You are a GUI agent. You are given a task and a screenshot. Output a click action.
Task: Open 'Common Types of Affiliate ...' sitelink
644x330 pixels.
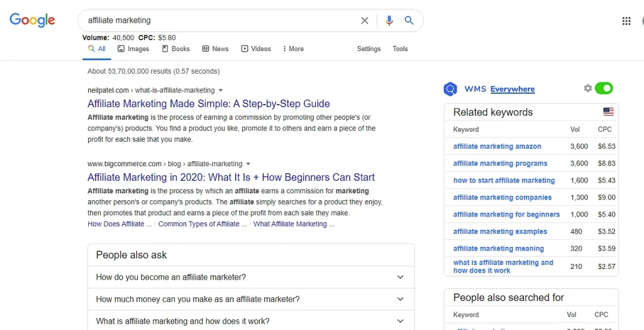click(203, 224)
